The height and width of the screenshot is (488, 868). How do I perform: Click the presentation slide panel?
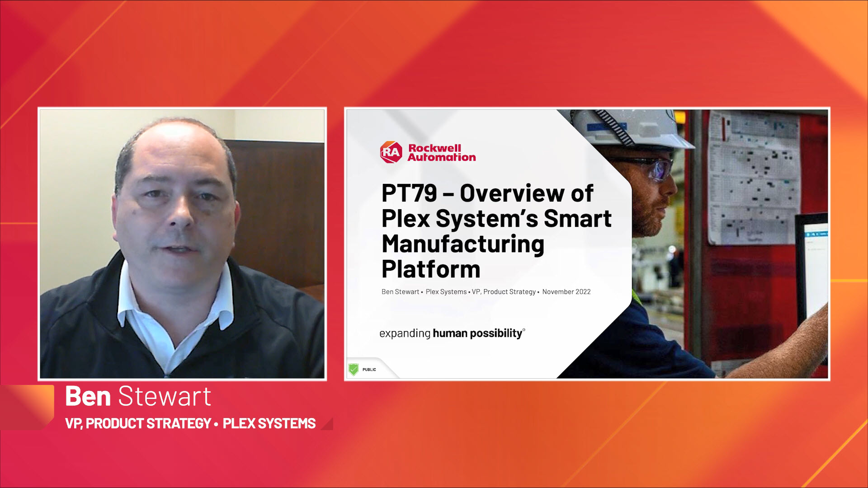pos(587,244)
